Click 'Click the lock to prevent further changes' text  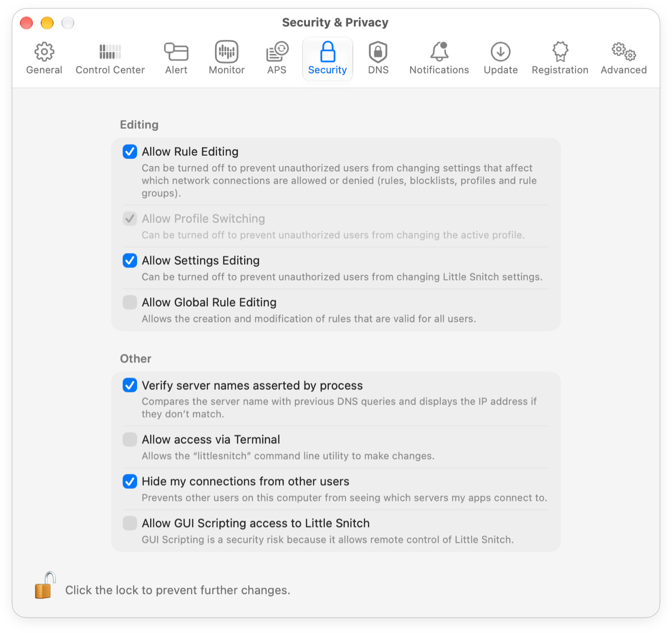click(177, 590)
